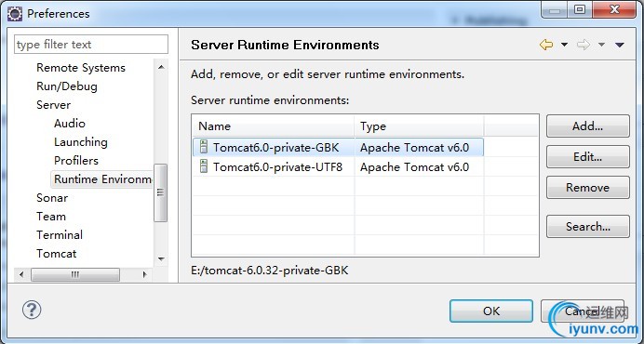Open the forward history dropdown arrow
This screenshot has width=644, height=344.
tap(601, 45)
